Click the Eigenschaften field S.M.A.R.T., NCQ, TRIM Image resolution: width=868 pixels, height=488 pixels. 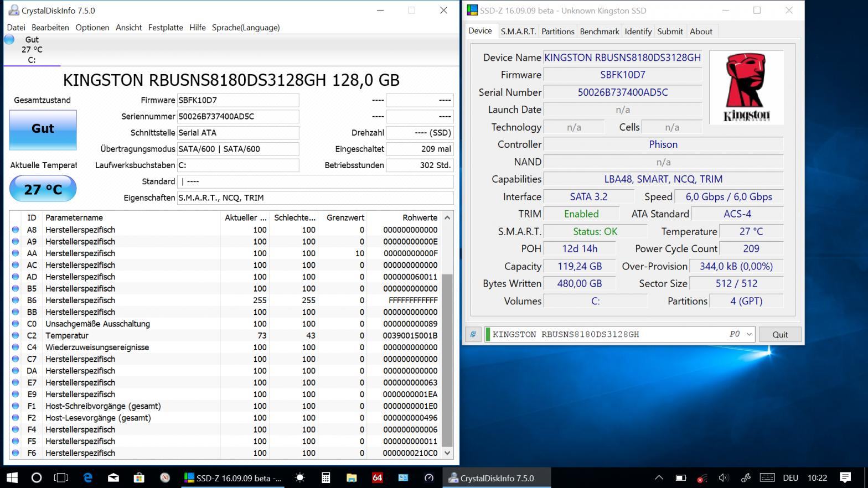pyautogui.click(x=315, y=198)
